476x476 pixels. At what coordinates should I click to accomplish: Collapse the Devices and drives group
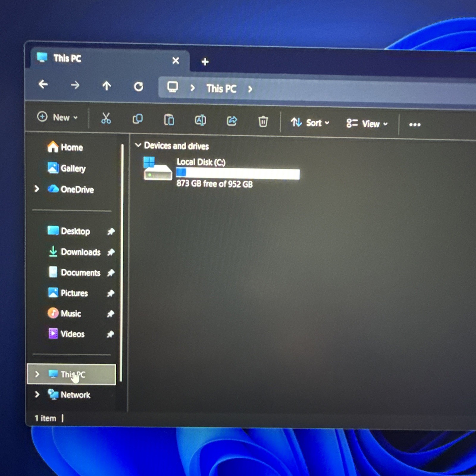(138, 145)
